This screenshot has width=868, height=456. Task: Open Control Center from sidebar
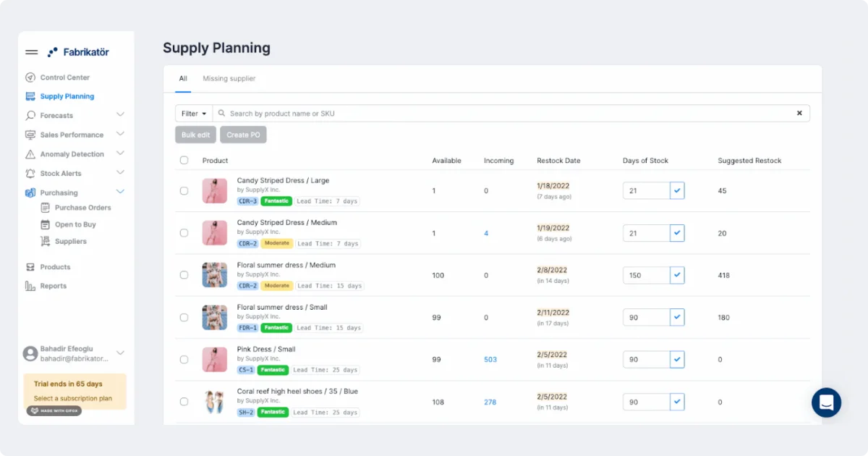[65, 77]
